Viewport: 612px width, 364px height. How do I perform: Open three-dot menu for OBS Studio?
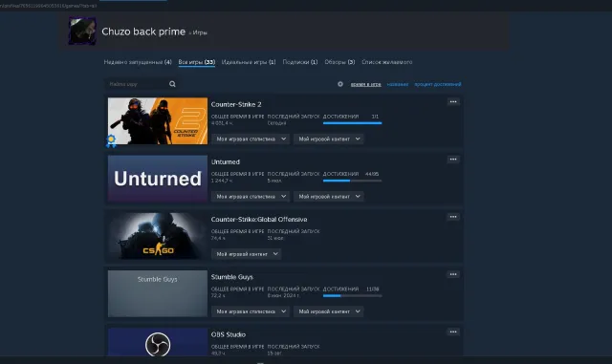[453, 332]
